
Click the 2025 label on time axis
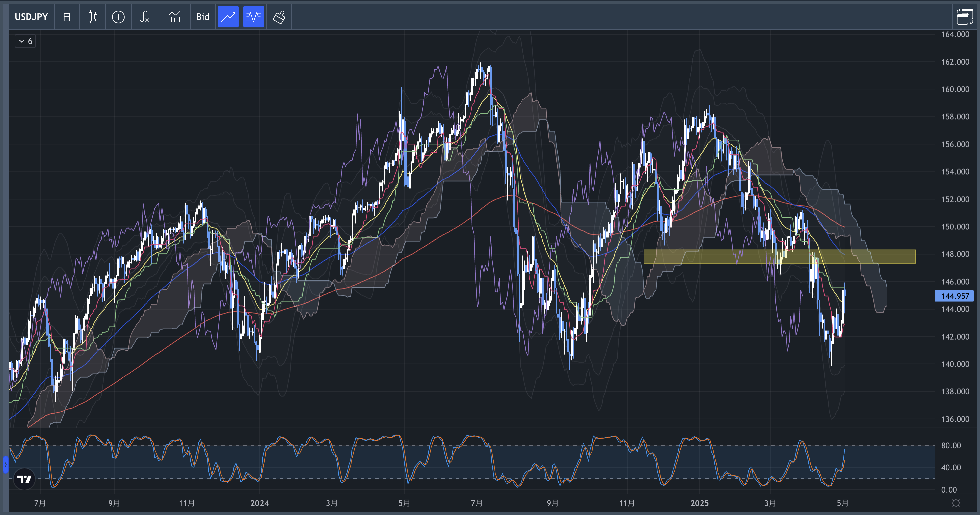699,503
